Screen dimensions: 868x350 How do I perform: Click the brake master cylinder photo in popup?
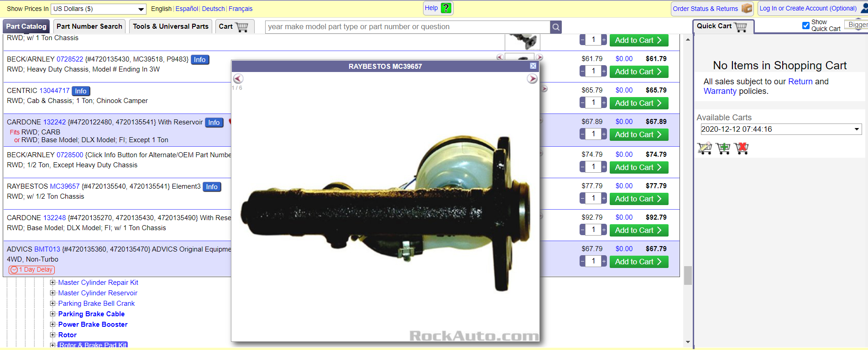pos(385,214)
